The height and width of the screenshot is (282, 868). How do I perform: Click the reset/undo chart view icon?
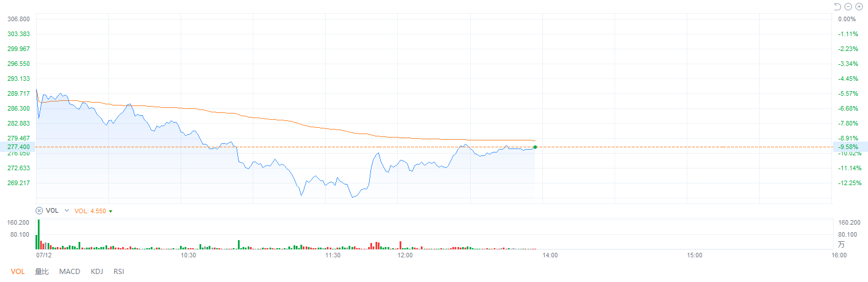(x=838, y=7)
